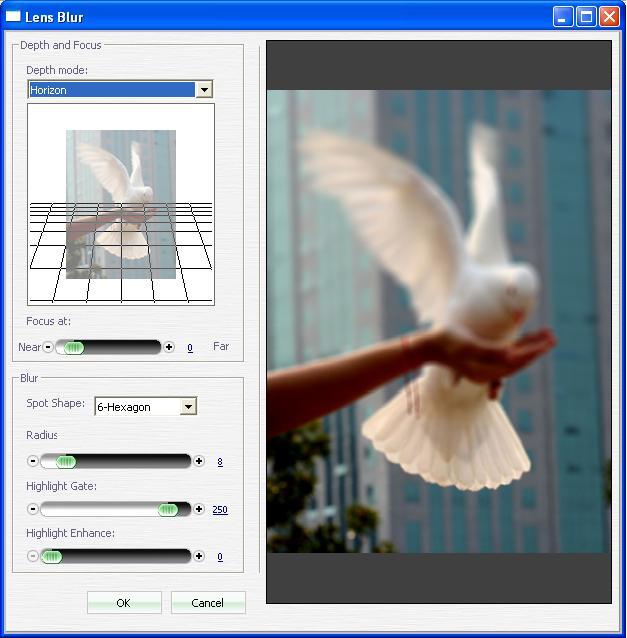Viewport: 627px width, 638px height.
Task: Click the "Highlight Gate:" label
Action: [61, 486]
